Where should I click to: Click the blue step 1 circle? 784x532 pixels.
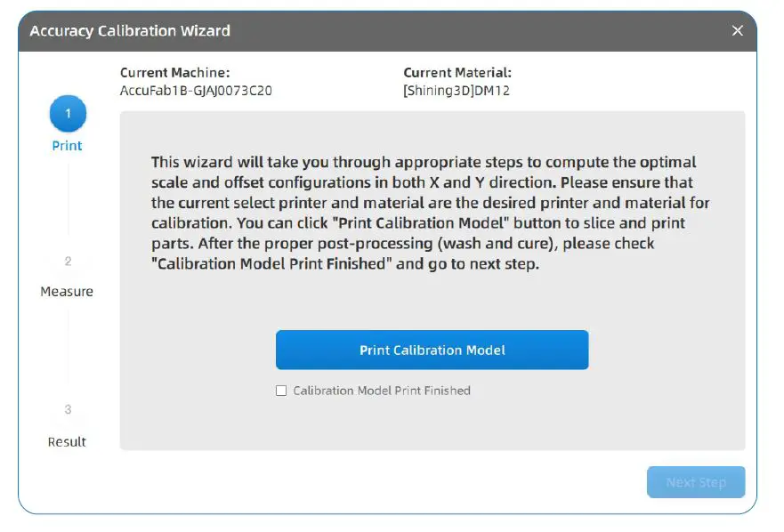pyautogui.click(x=68, y=114)
